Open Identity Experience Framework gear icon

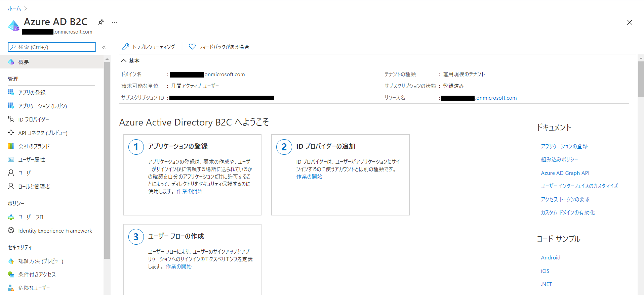pyautogui.click(x=11, y=231)
